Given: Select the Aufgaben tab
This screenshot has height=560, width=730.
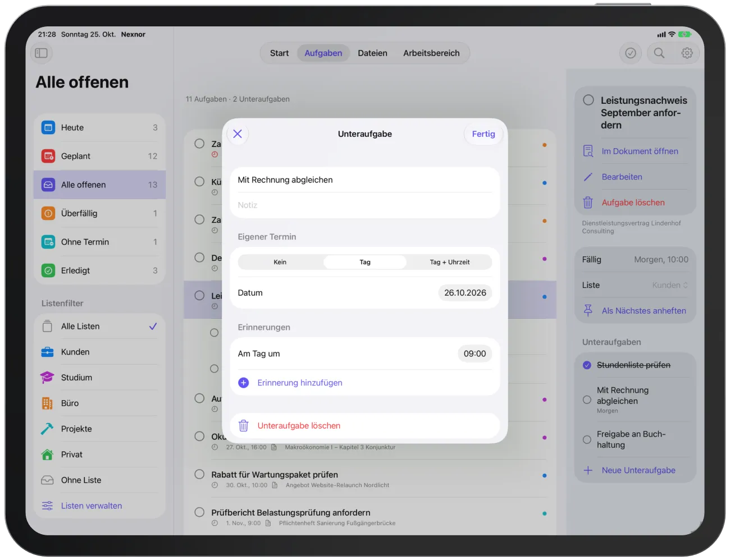Looking at the screenshot, I should pyautogui.click(x=323, y=53).
